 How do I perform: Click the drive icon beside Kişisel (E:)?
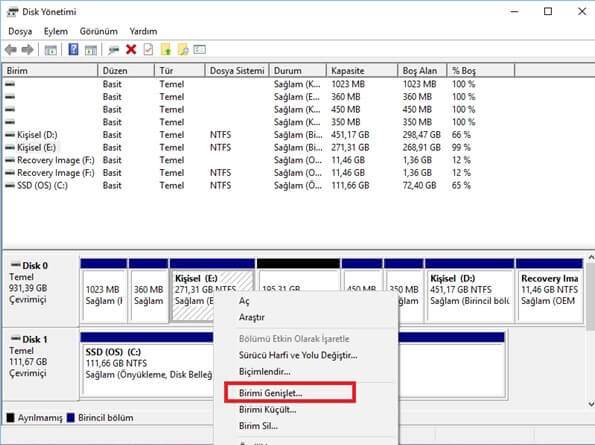[10, 147]
